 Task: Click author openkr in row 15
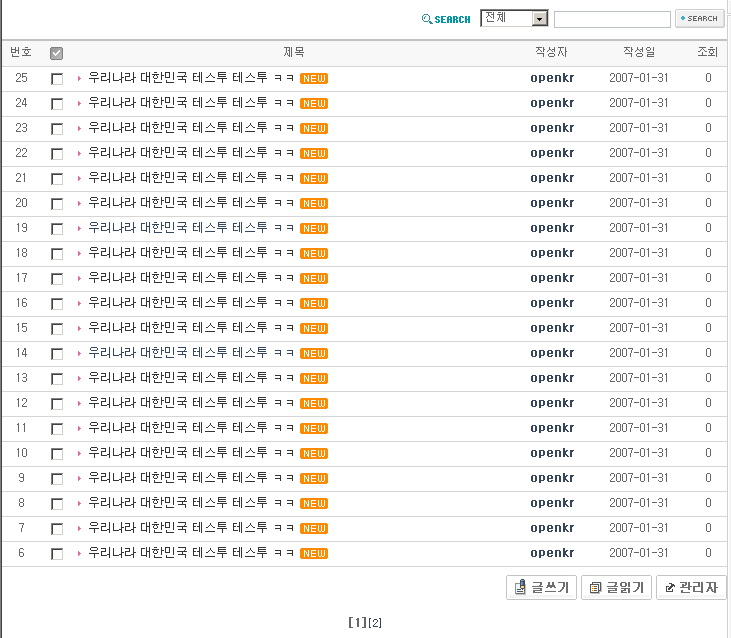pos(552,329)
